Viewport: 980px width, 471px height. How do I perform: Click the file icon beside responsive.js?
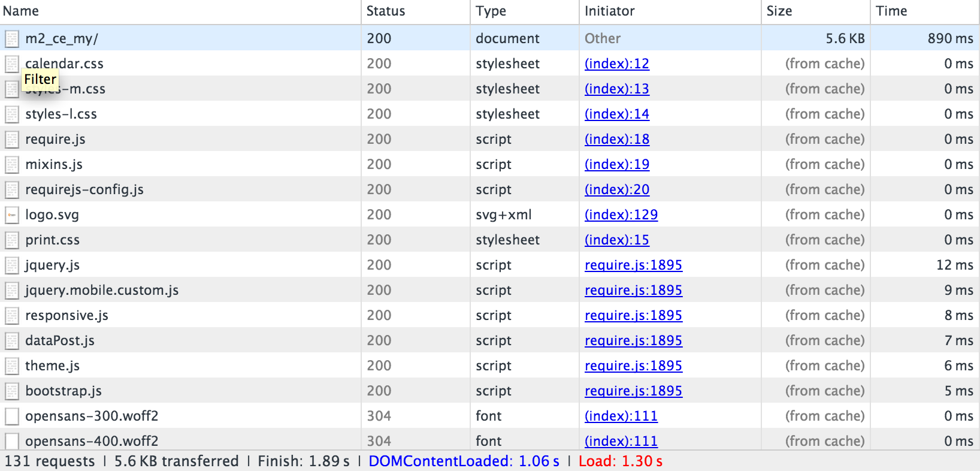coord(12,316)
